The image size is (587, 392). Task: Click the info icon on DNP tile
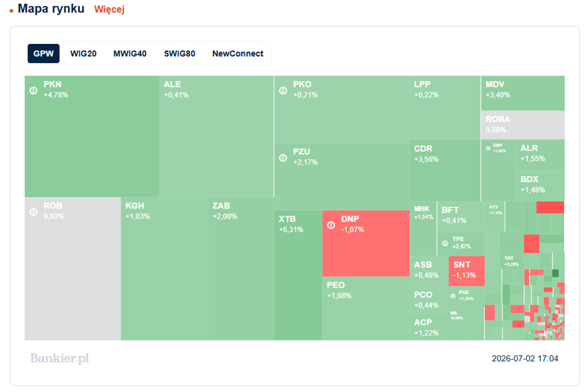[x=331, y=225]
